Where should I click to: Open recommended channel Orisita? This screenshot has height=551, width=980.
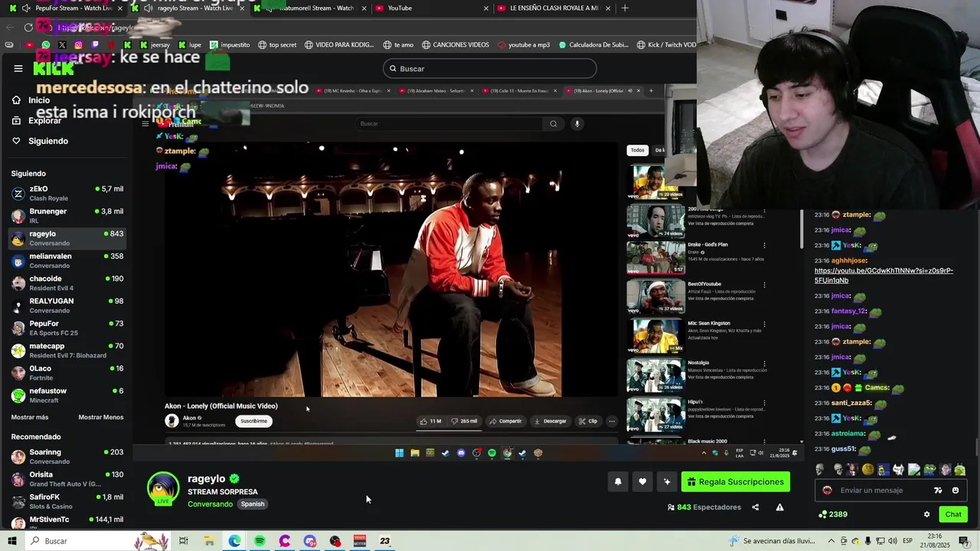(67, 478)
